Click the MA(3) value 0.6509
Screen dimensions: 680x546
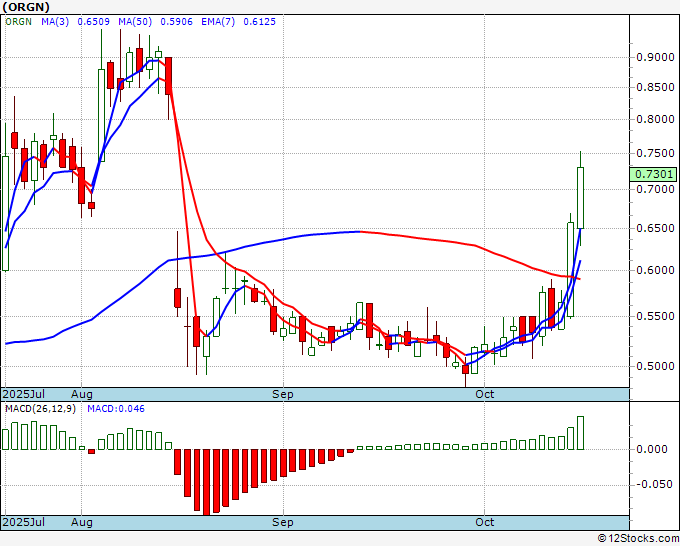[93, 21]
